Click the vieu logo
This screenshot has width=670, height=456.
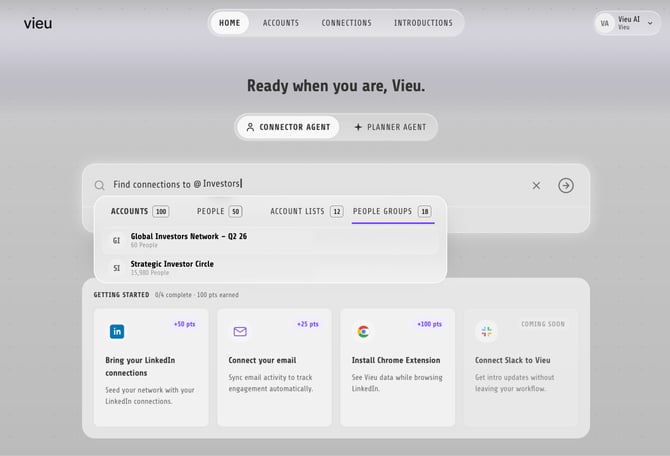(38, 23)
